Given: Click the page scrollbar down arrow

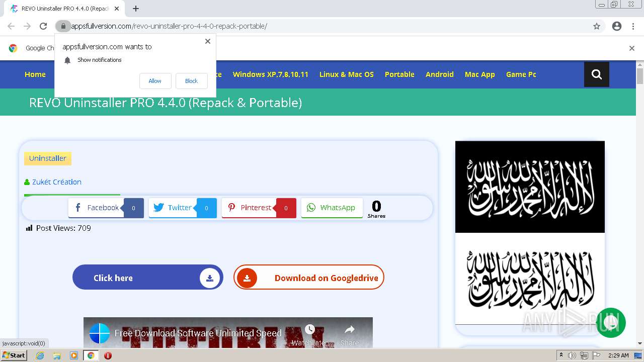Looking at the screenshot, I should click(x=640, y=343).
